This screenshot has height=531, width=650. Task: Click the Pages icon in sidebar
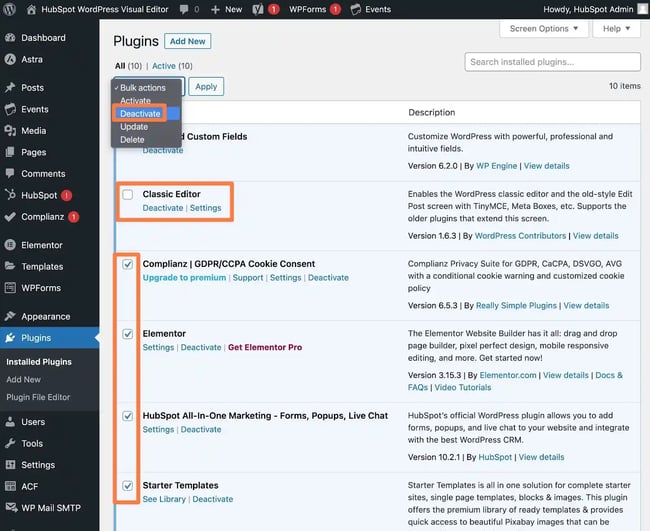point(10,152)
